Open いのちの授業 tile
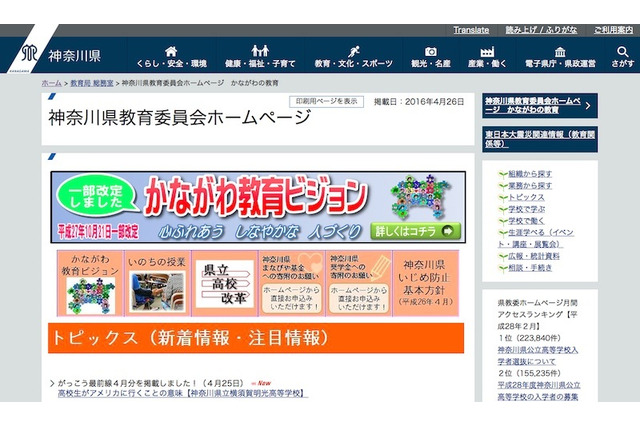 tap(157, 284)
